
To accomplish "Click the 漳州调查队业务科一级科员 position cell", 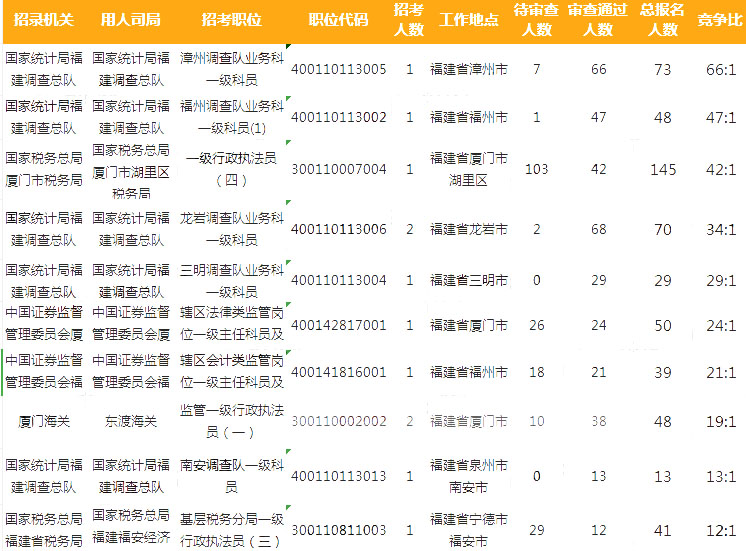I will click(x=231, y=69).
